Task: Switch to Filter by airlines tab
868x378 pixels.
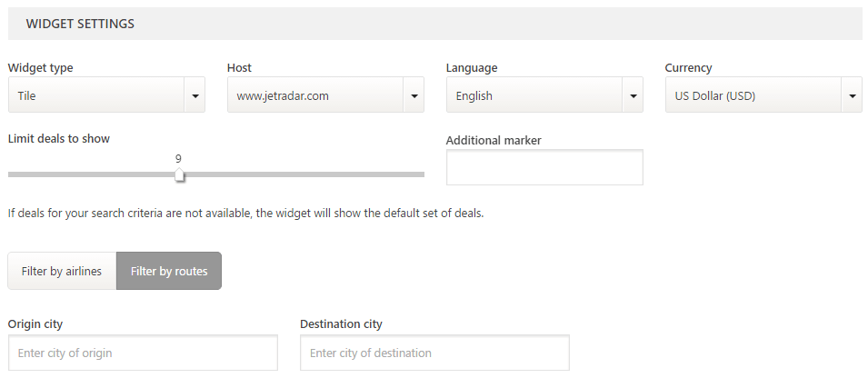Action: coord(62,271)
